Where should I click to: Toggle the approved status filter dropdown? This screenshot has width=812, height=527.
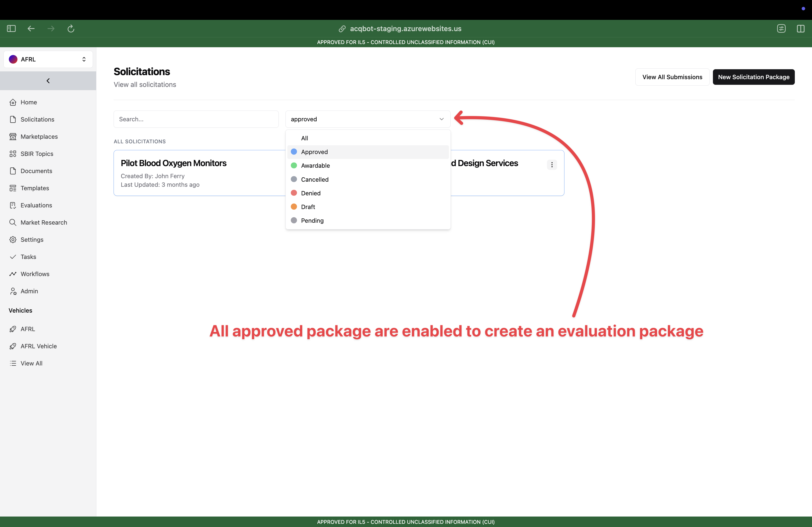coord(368,119)
